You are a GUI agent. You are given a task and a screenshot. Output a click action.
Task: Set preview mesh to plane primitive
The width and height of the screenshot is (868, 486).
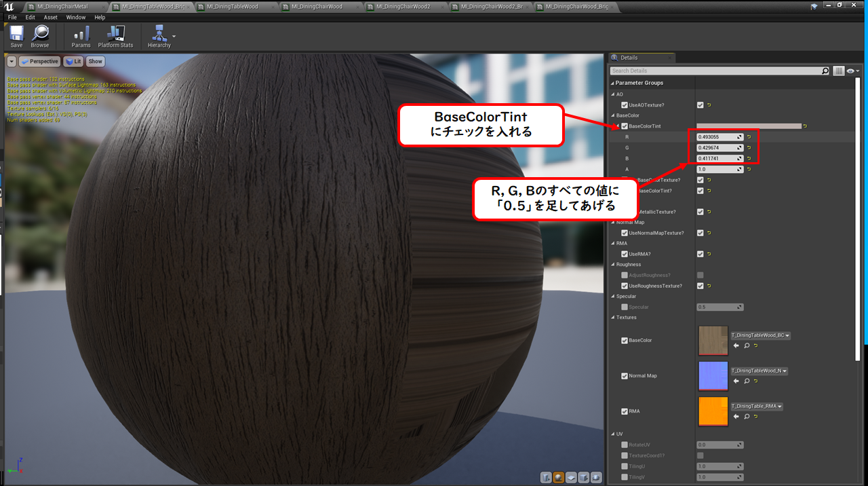point(571,478)
